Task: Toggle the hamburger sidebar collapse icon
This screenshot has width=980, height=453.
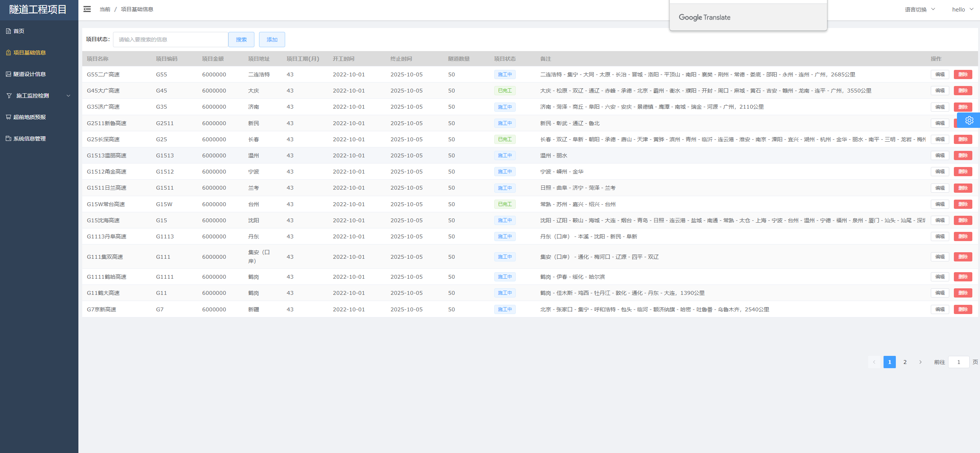Action: tap(87, 9)
